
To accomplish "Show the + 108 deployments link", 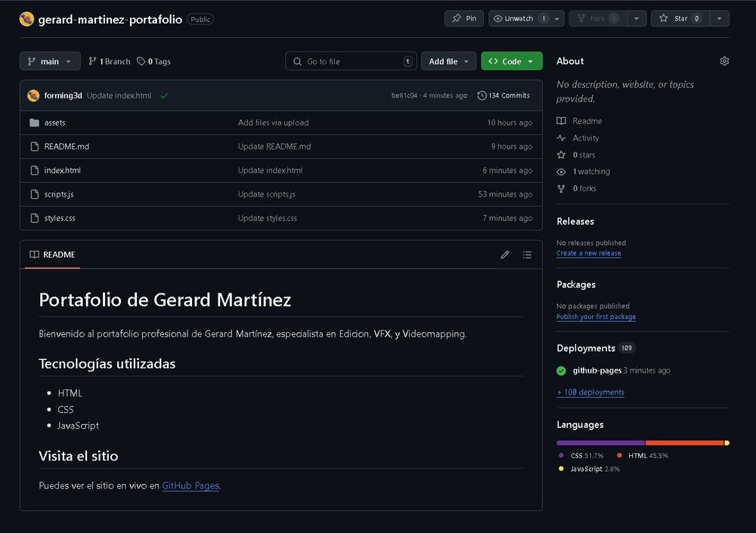I will (590, 392).
